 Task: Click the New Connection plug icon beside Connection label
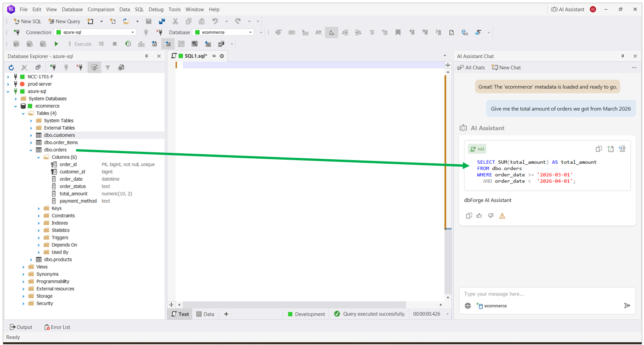pyautogui.click(x=17, y=32)
